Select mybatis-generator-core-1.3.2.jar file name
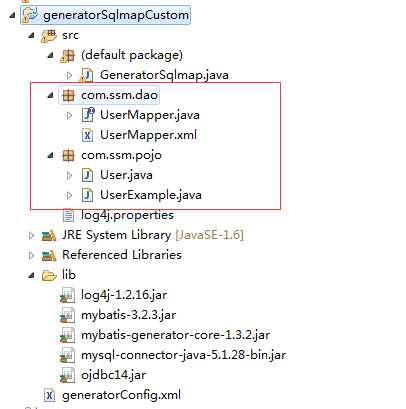 [175, 335]
